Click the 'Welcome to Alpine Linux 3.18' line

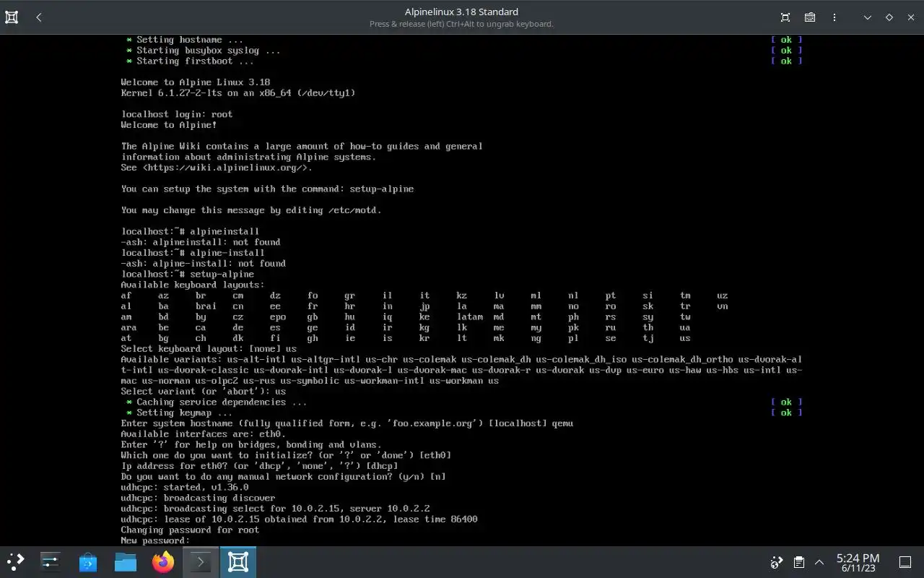click(196, 82)
